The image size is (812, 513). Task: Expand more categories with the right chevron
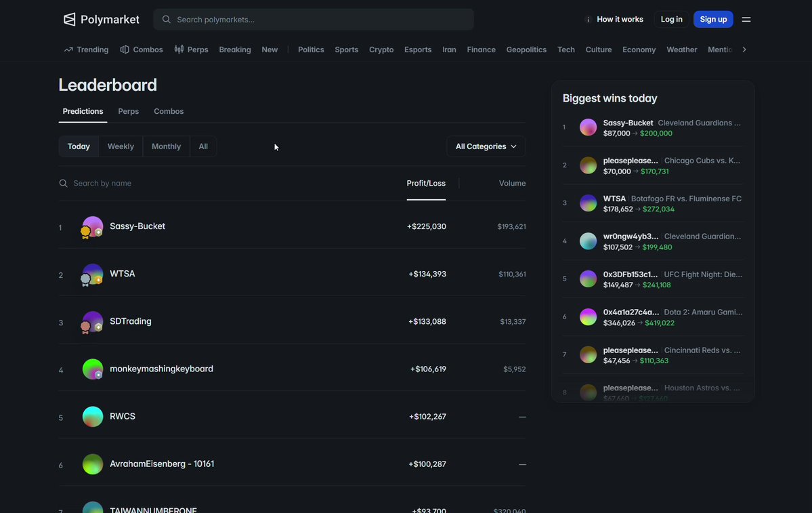[744, 49]
